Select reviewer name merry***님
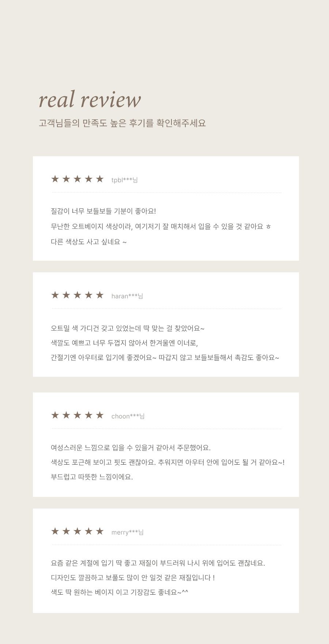The height and width of the screenshot is (644, 329). point(127,532)
